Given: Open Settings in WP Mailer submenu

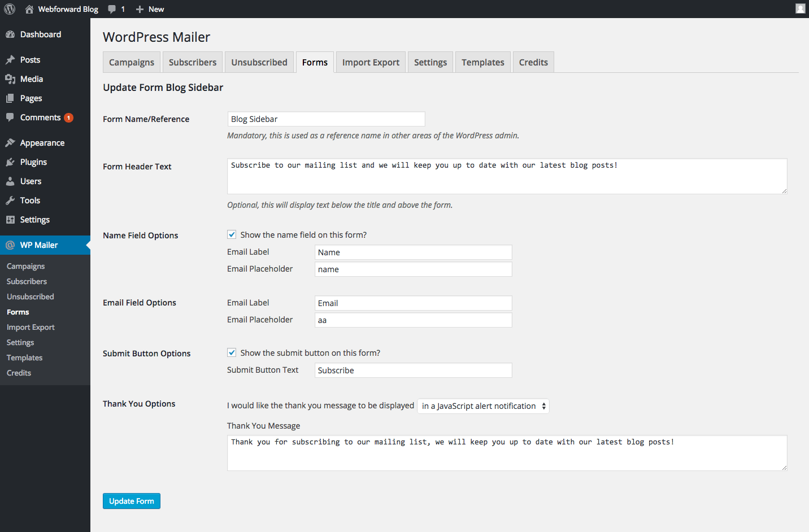Looking at the screenshot, I should tap(20, 342).
